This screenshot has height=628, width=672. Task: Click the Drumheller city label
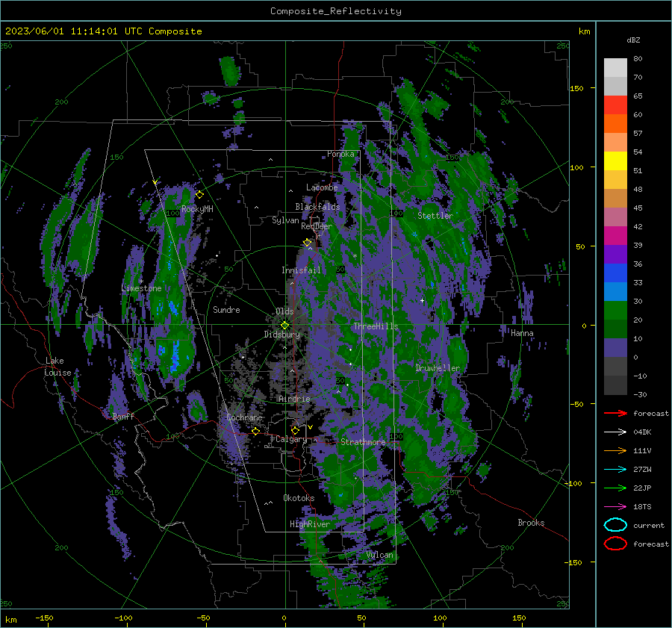pos(438,368)
